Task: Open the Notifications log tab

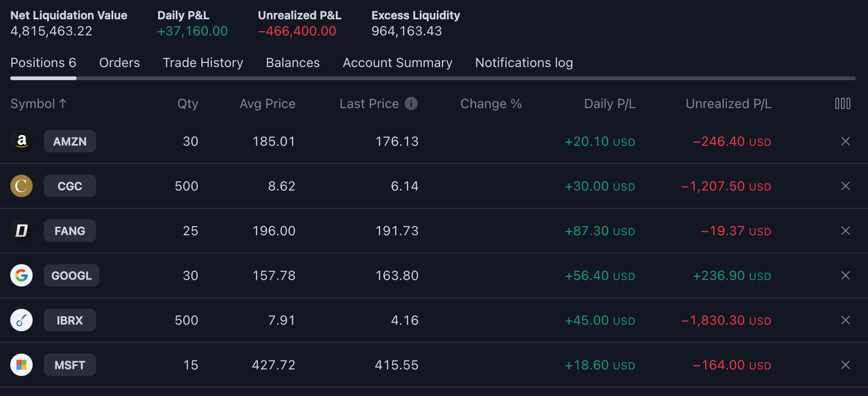Action: 524,63
